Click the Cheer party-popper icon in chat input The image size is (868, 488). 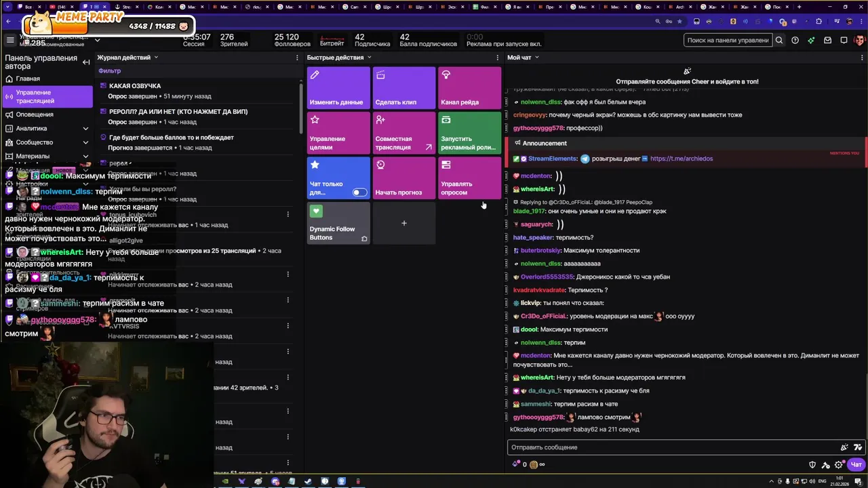tap(844, 447)
